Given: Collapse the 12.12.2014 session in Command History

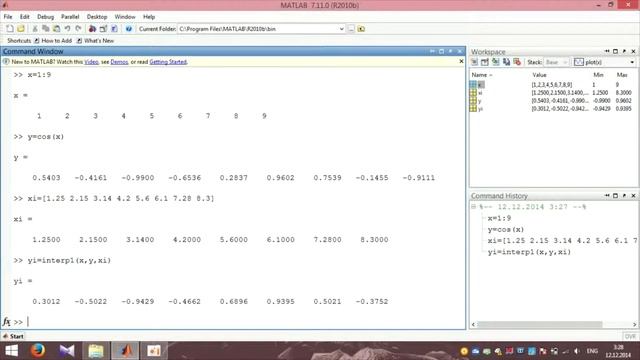Looking at the screenshot, I should (473, 207).
